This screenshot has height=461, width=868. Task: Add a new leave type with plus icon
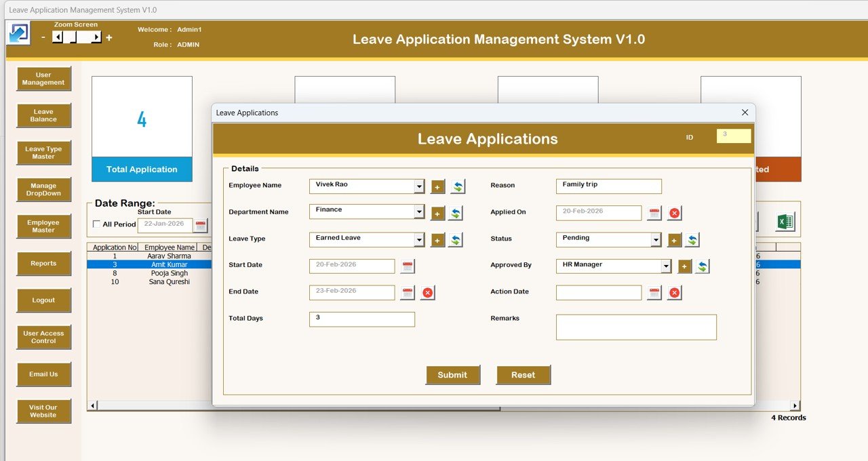pyautogui.click(x=437, y=239)
